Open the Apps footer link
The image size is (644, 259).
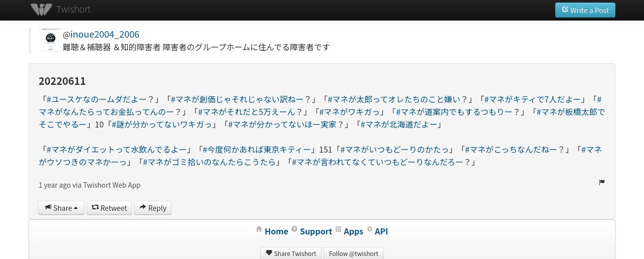(354, 231)
